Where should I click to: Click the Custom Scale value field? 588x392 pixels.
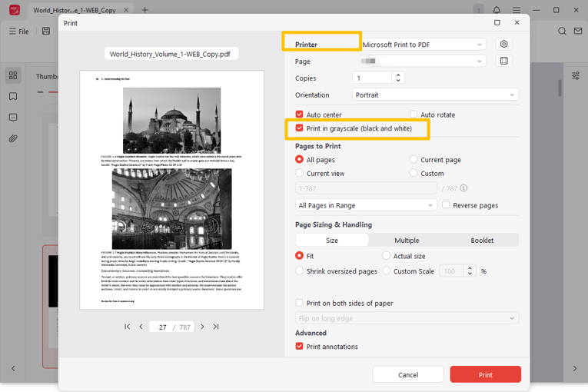[452, 271]
